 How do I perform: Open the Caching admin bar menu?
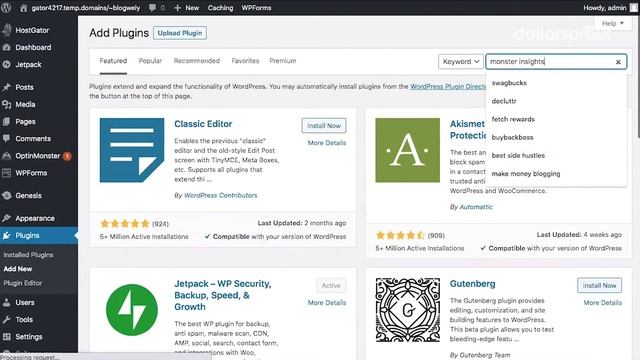click(220, 8)
